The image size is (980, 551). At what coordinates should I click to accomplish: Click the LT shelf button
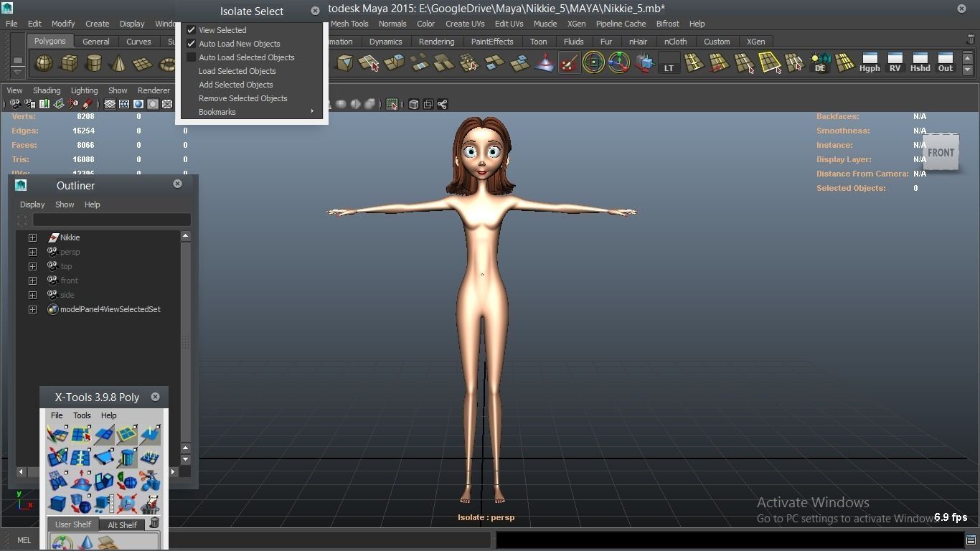click(669, 64)
